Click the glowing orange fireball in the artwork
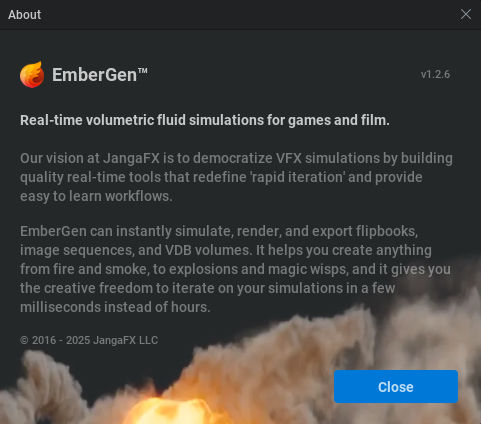The width and height of the screenshot is (481, 424). [x=170, y=411]
